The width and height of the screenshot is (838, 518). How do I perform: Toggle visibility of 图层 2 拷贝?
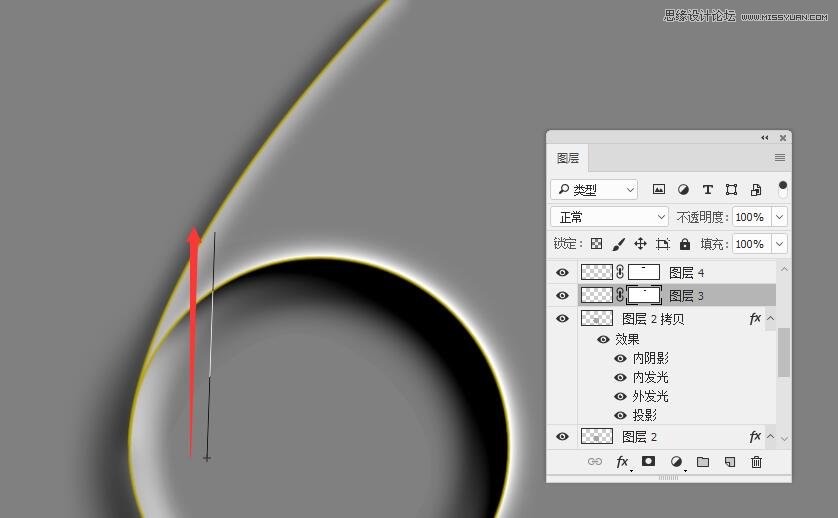click(562, 319)
